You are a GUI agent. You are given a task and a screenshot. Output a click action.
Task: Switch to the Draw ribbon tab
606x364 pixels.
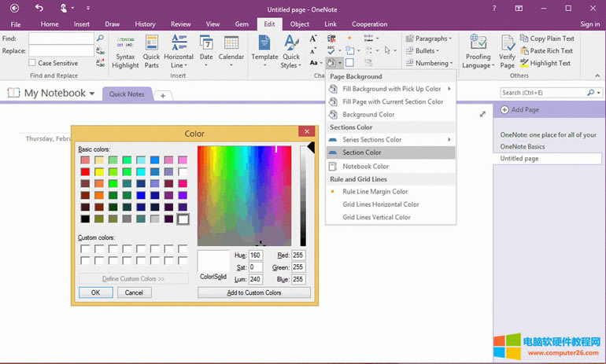112,24
